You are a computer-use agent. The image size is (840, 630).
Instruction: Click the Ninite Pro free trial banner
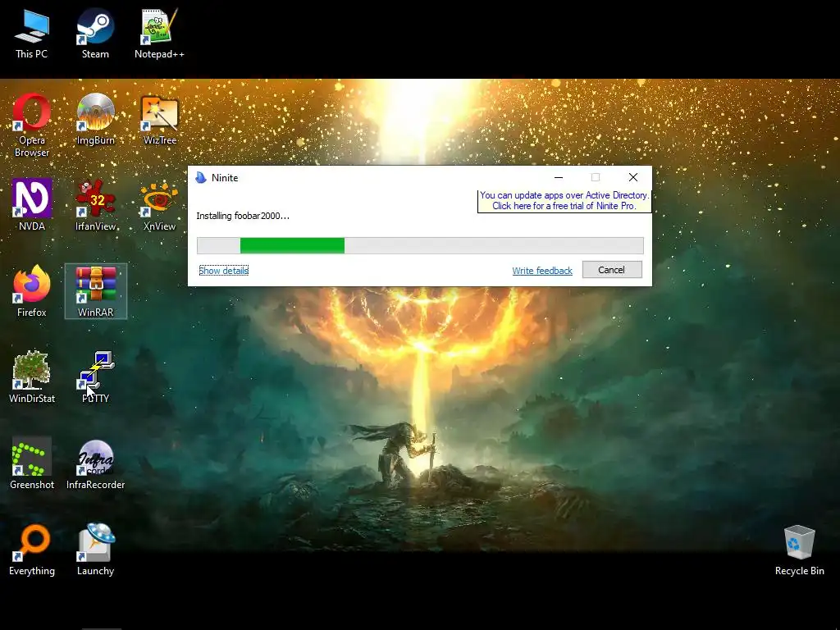click(x=564, y=200)
